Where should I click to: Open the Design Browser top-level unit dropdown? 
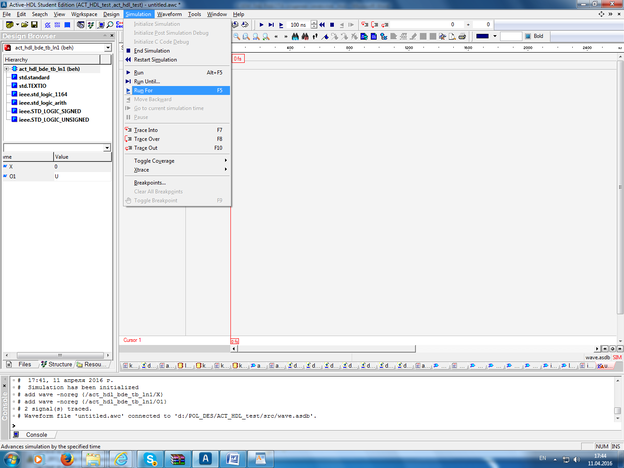[107, 48]
